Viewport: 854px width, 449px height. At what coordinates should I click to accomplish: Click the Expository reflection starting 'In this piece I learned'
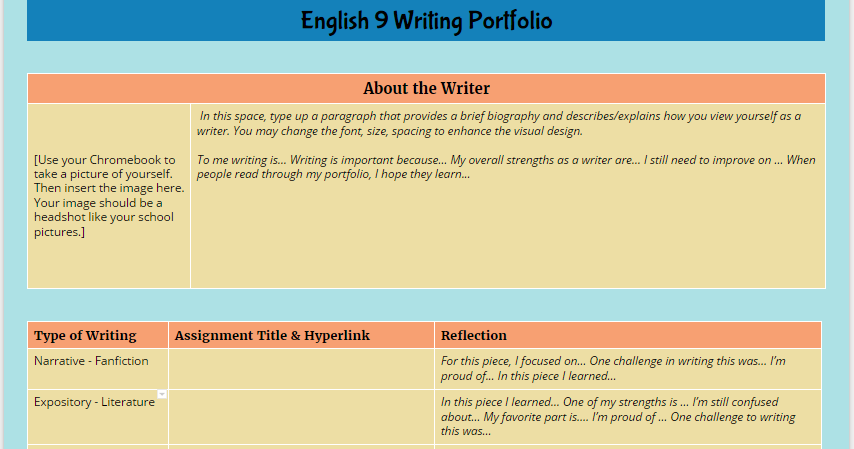tap(618, 416)
